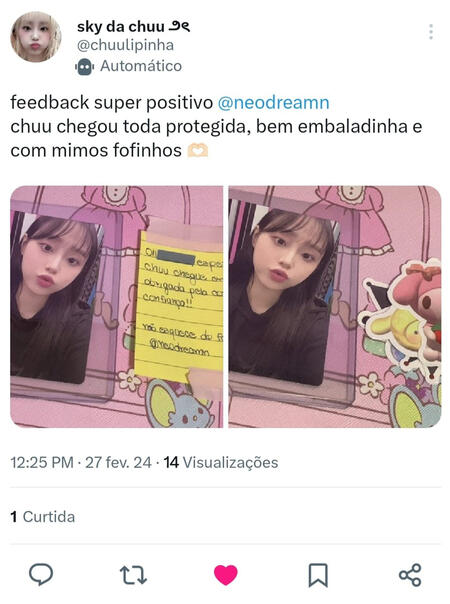Open the sky da chuu profile avatar

35,37
